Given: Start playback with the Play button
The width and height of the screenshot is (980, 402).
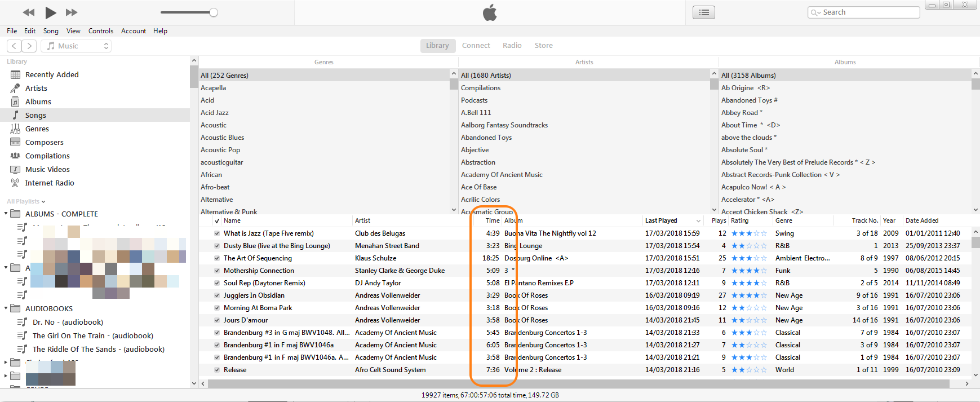Looking at the screenshot, I should pos(51,12).
